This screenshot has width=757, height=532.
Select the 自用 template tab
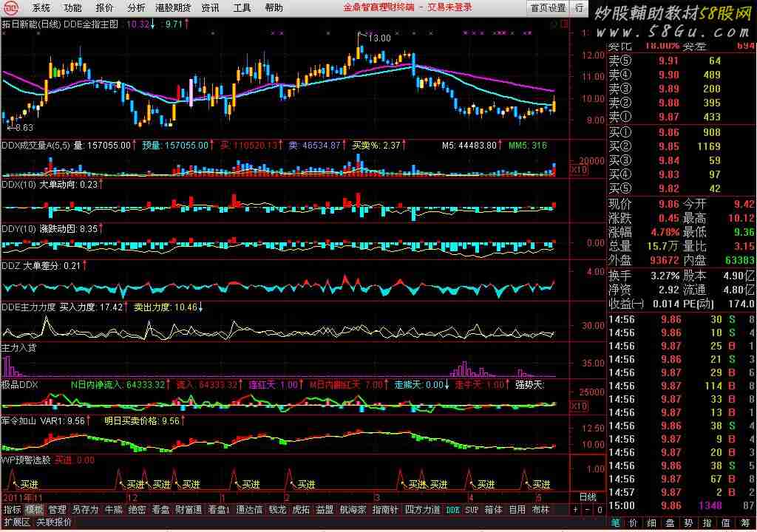(x=517, y=510)
